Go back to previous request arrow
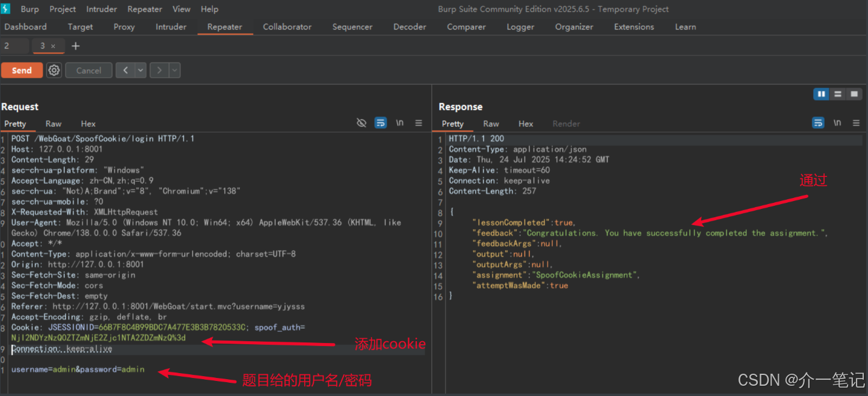868x396 pixels. [125, 70]
